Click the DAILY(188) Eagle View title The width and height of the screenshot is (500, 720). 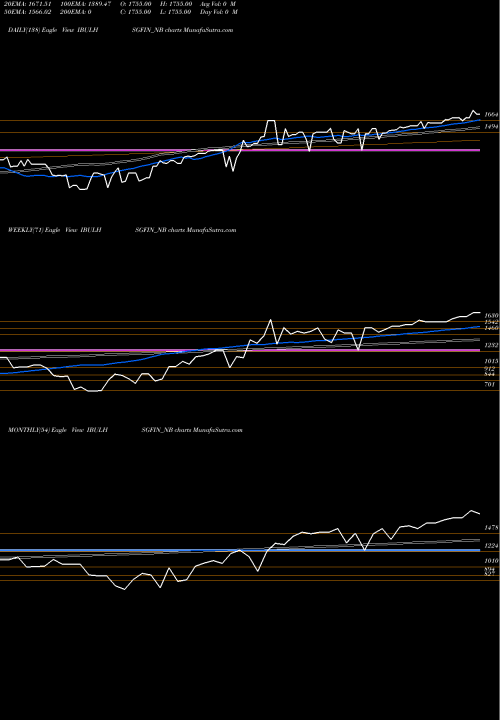[53, 30]
